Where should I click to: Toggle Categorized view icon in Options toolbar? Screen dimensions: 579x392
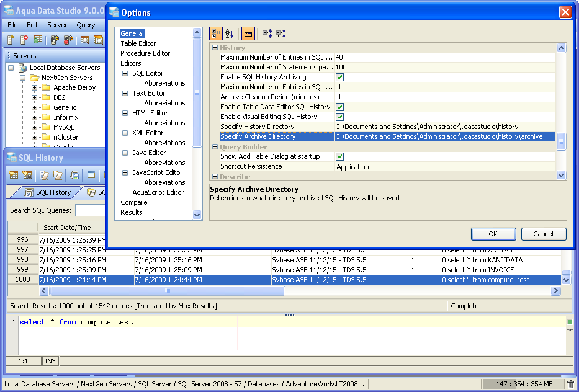(216, 33)
